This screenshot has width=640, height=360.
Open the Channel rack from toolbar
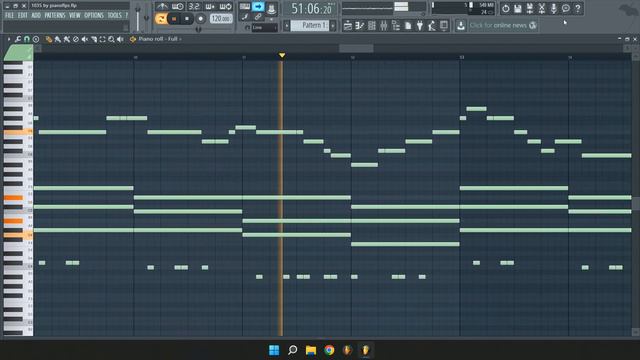[x=372, y=26]
